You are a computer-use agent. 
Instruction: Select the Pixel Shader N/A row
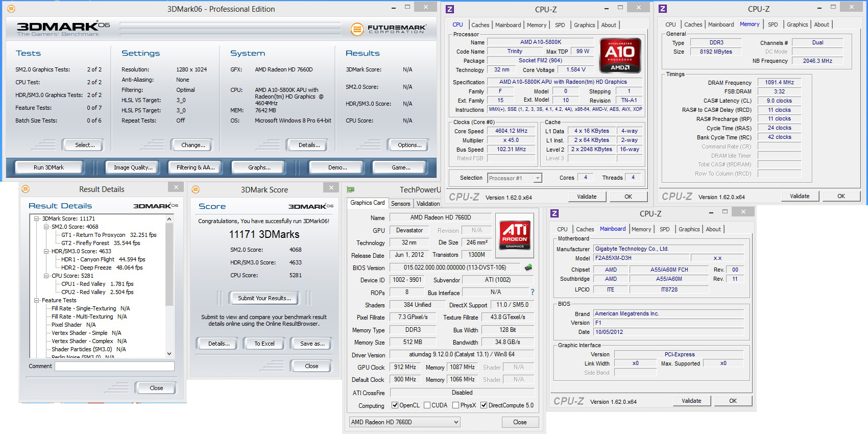74,325
